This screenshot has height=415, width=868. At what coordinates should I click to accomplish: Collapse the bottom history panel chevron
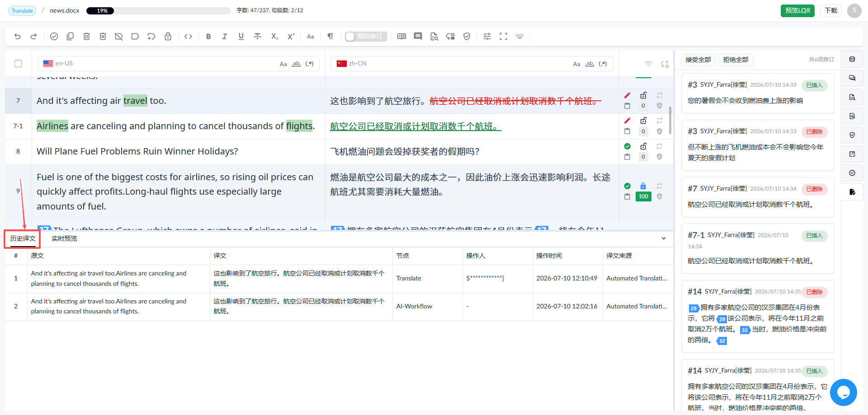(664, 238)
